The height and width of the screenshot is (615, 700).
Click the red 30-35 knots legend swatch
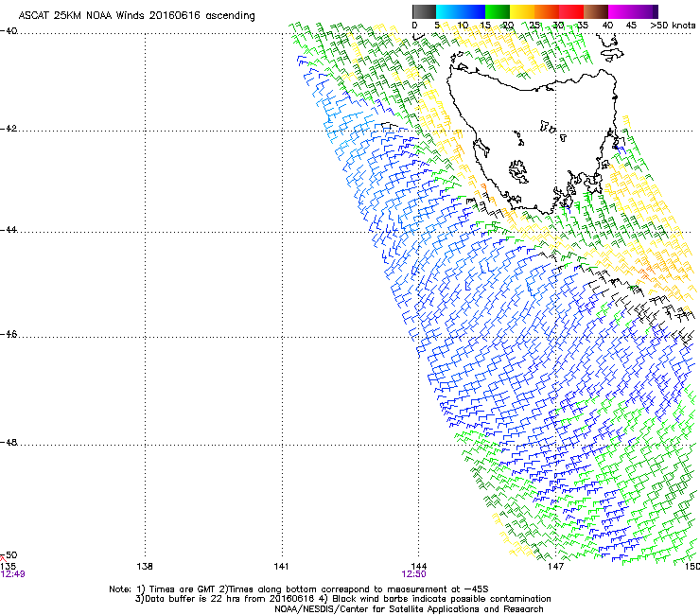571,11
